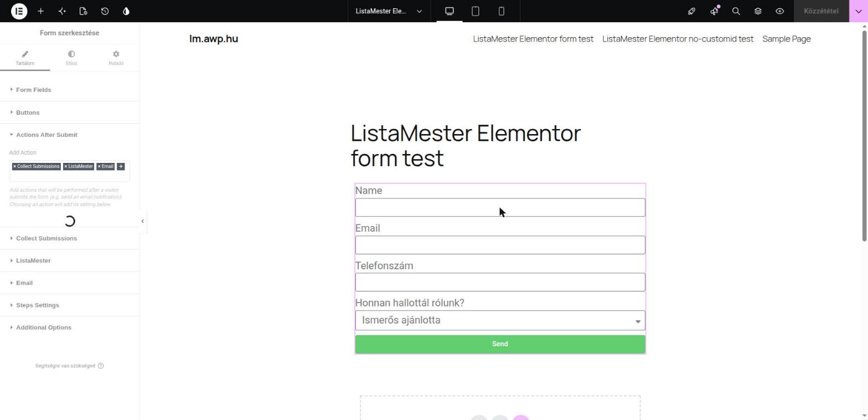
Task: Open site settings droplet icon
Action: 126,11
